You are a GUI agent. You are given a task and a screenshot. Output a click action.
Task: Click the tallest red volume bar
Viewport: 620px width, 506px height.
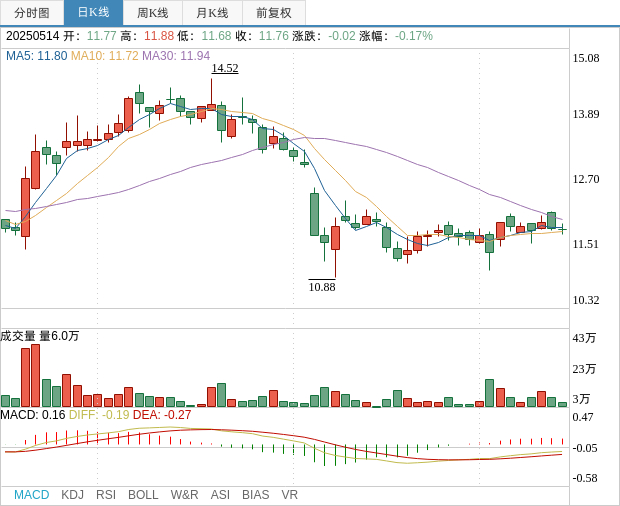point(36,376)
